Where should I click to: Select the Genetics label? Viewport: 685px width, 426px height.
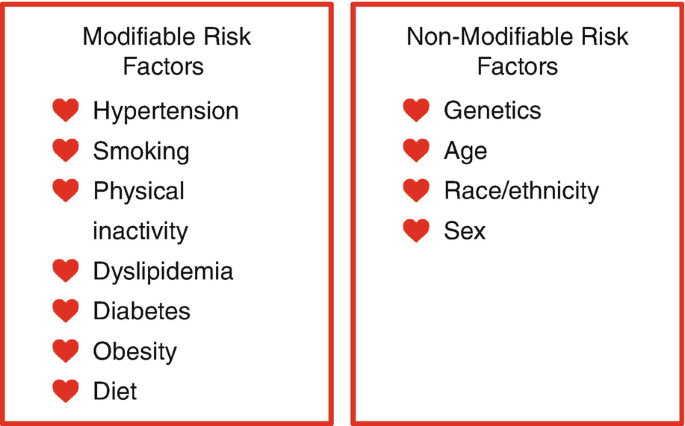pos(492,110)
